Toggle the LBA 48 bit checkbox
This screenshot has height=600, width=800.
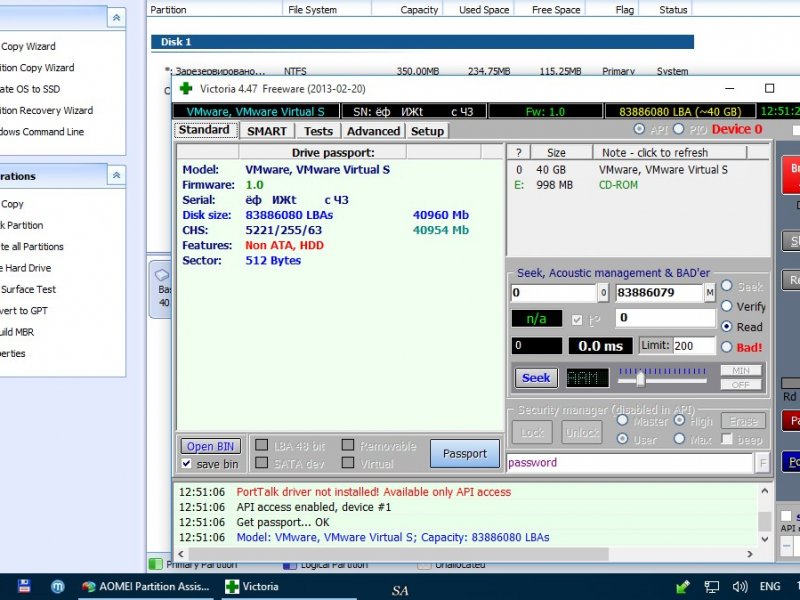[261, 445]
